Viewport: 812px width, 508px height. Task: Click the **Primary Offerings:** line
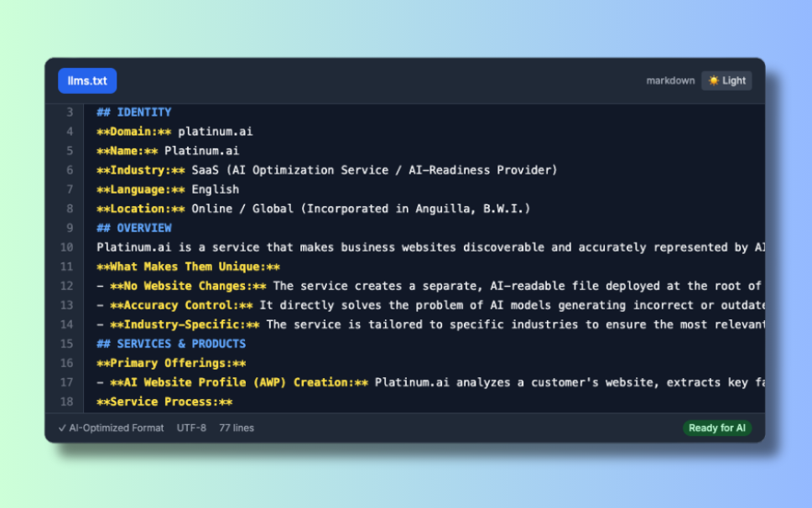pyautogui.click(x=171, y=363)
